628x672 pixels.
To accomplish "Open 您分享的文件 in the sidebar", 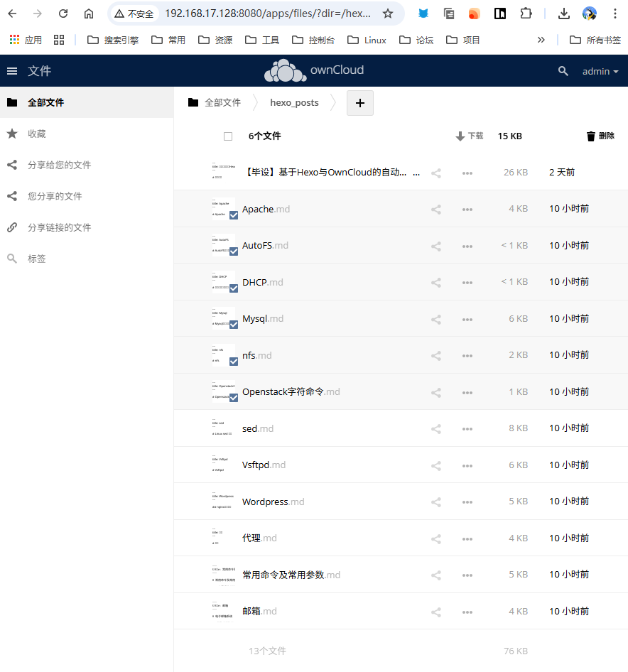I will click(87, 196).
